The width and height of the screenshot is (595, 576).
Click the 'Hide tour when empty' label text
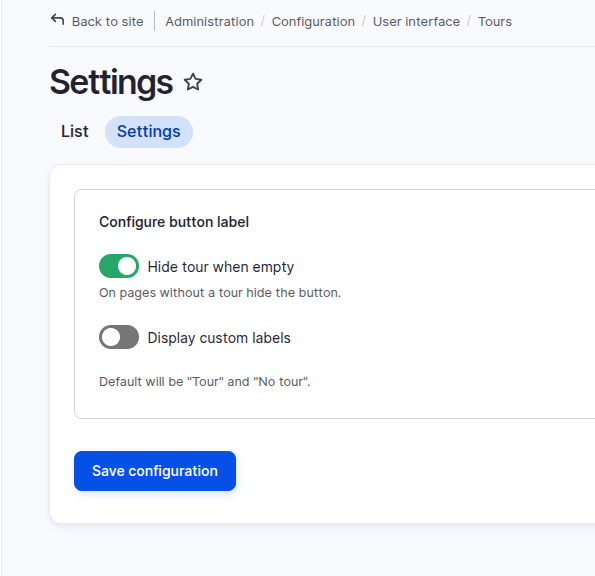click(x=220, y=267)
